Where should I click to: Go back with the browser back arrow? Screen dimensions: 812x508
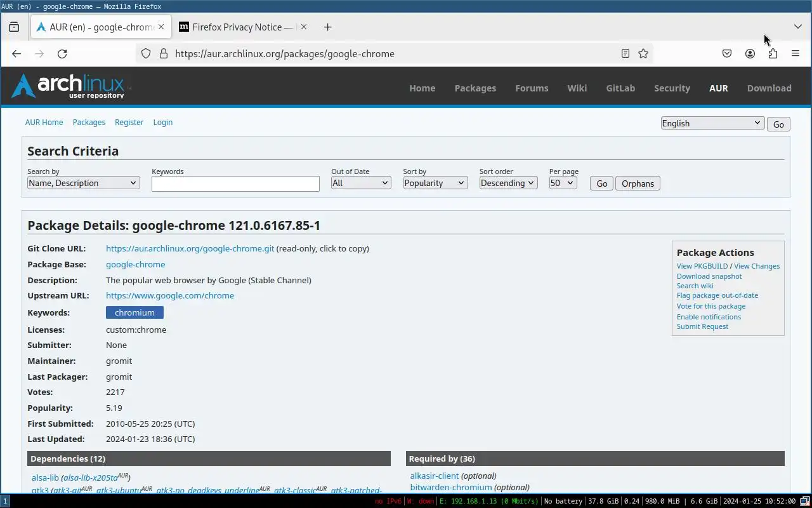(x=16, y=54)
